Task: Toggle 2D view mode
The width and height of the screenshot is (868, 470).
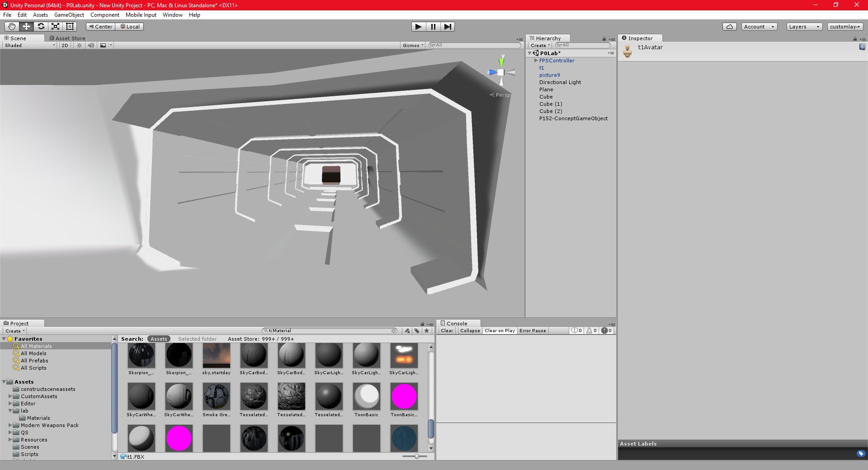Action: [64, 45]
